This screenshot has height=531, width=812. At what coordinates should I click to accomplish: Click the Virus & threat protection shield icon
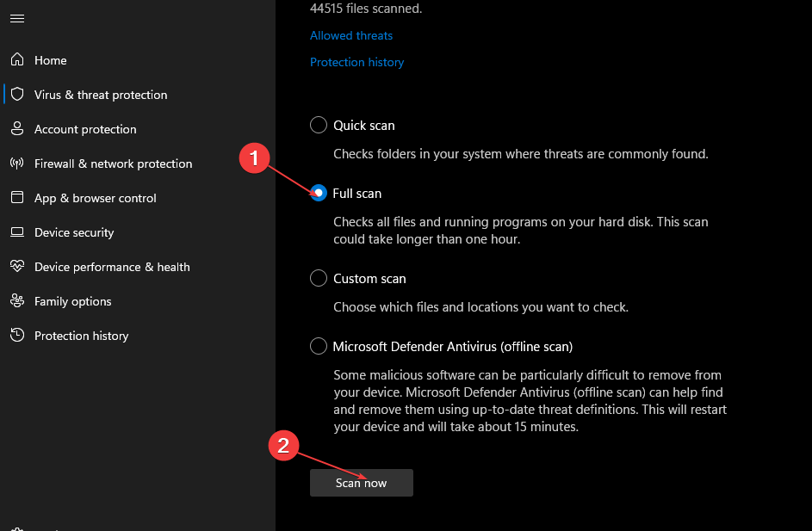click(x=16, y=95)
